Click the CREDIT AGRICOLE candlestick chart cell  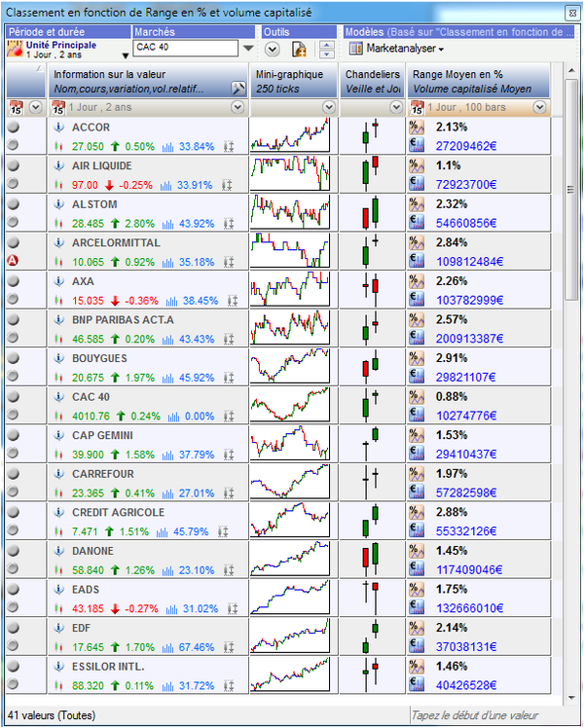tap(373, 521)
